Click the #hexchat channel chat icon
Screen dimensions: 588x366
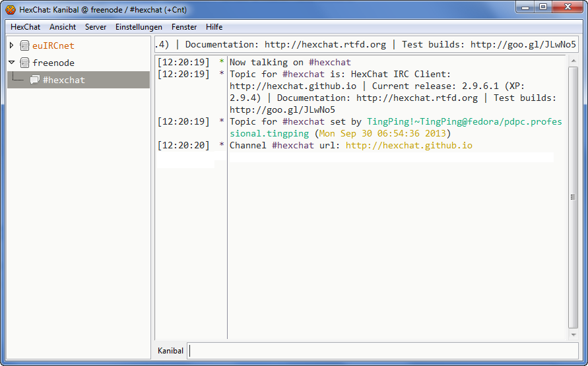tap(35, 80)
